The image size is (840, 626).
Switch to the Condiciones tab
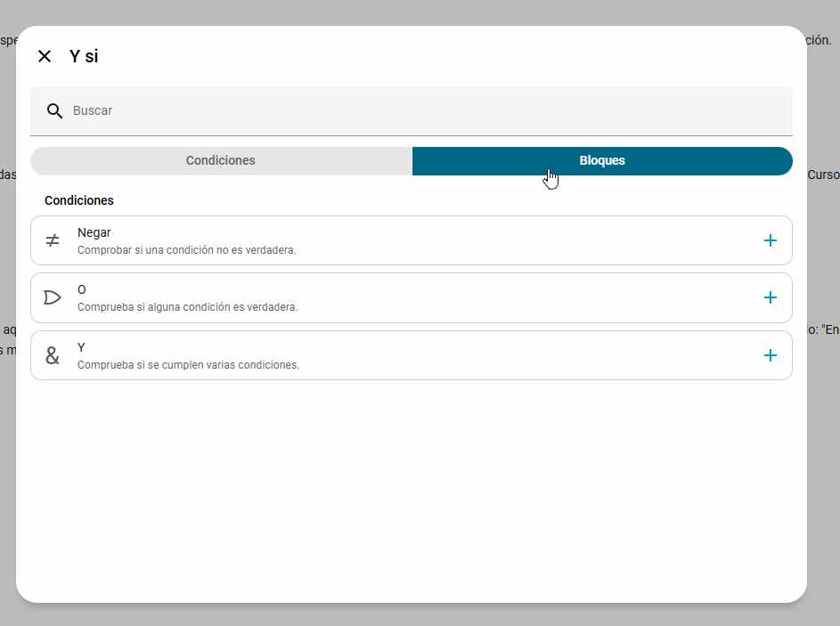(220, 160)
